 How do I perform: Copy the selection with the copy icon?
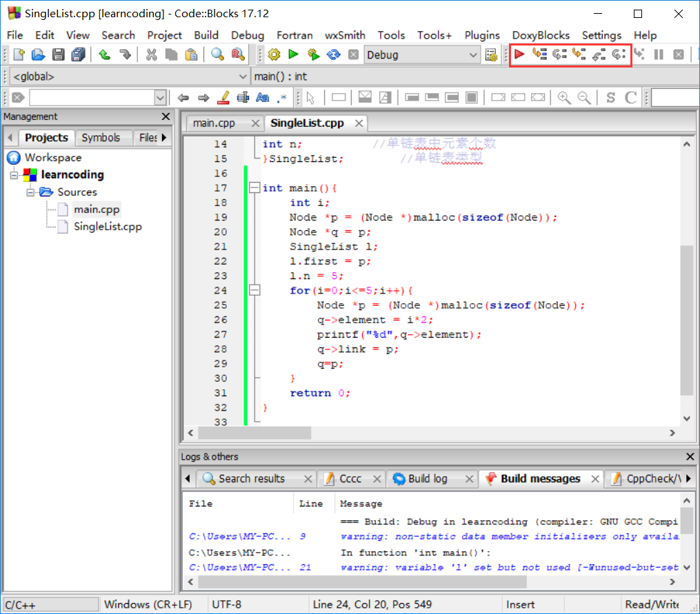pyautogui.click(x=171, y=55)
